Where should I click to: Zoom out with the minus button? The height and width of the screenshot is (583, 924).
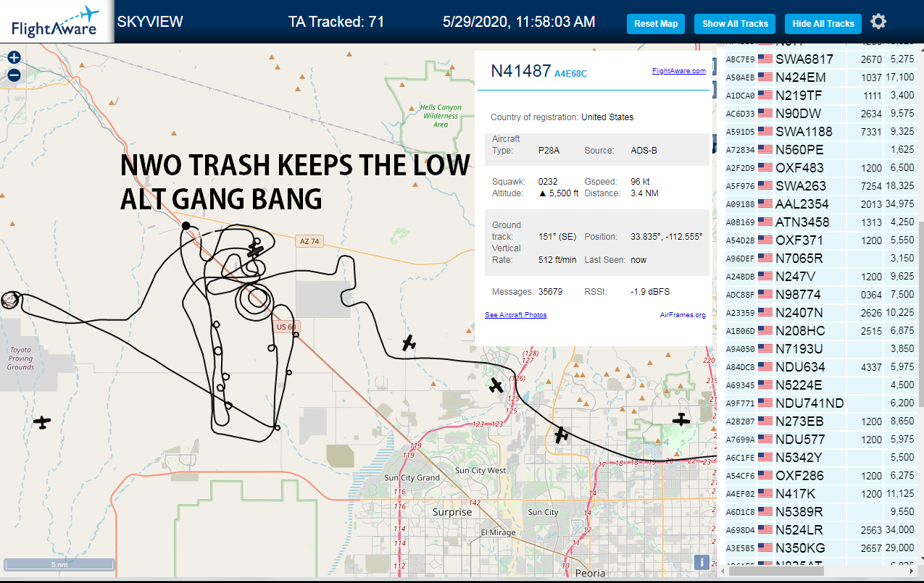pos(14,75)
